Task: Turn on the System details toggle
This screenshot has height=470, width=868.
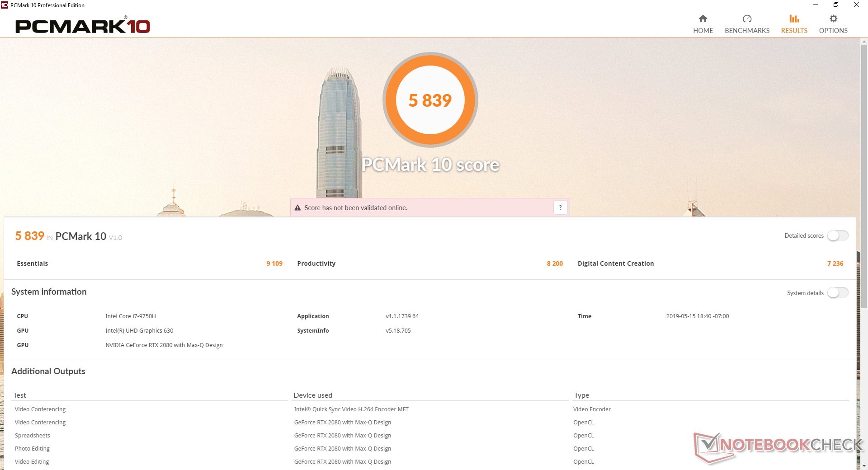Action: pos(838,293)
